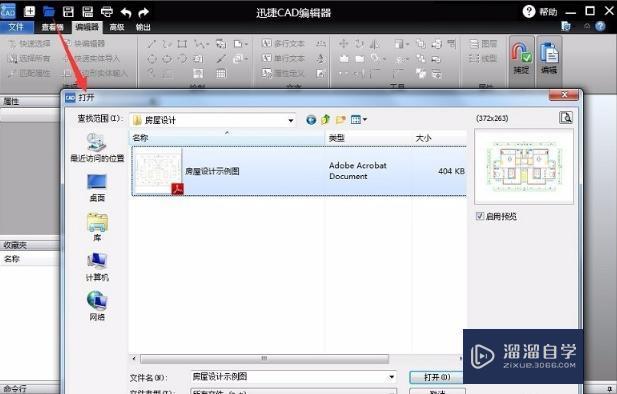Create new folder icon in Open dialog
The width and height of the screenshot is (617, 394).
point(340,119)
